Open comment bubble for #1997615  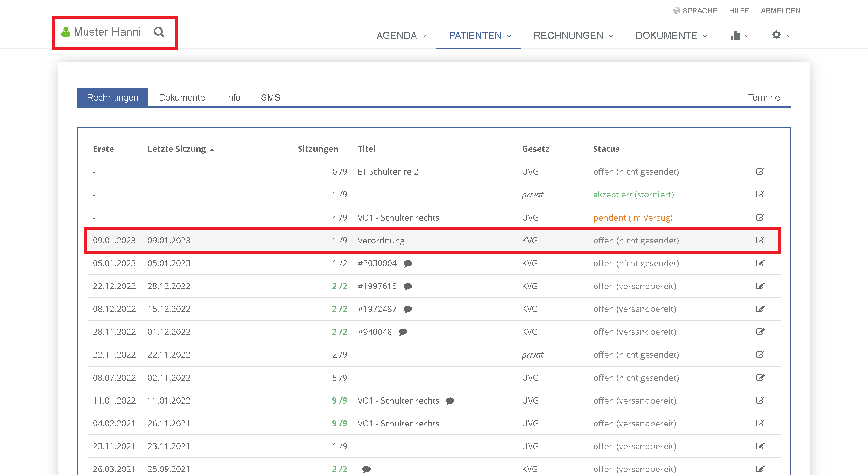[408, 287]
